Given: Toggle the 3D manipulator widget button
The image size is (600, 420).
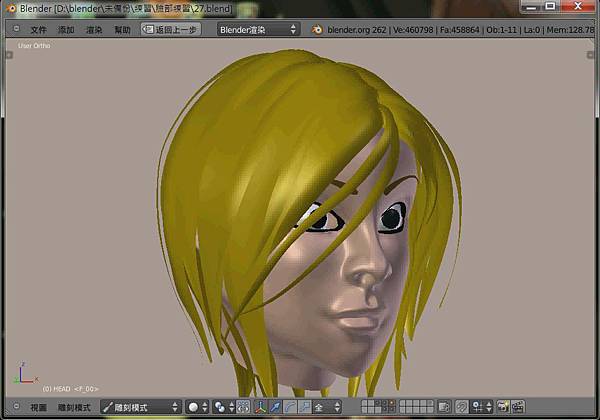Looking at the screenshot, I should 260,407.
